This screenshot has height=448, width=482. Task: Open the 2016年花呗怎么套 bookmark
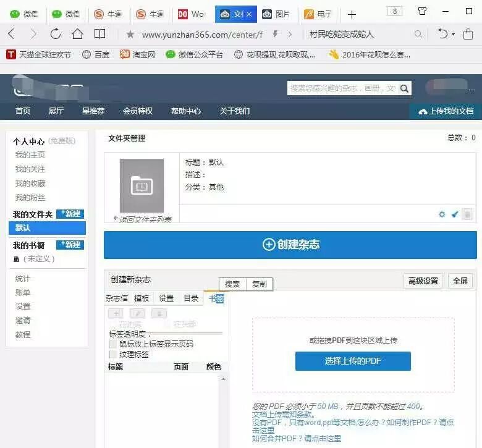[x=369, y=55]
